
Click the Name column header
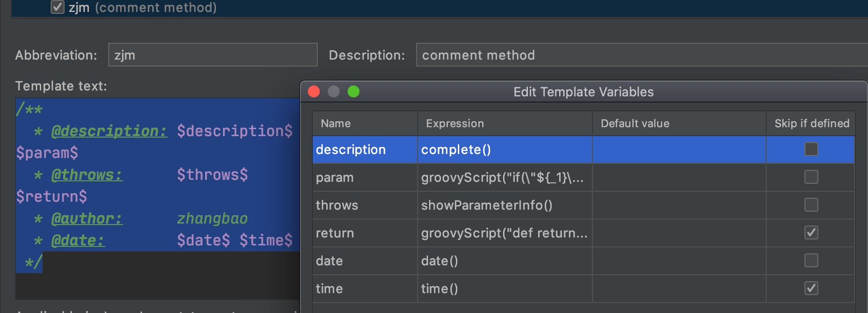tap(365, 123)
